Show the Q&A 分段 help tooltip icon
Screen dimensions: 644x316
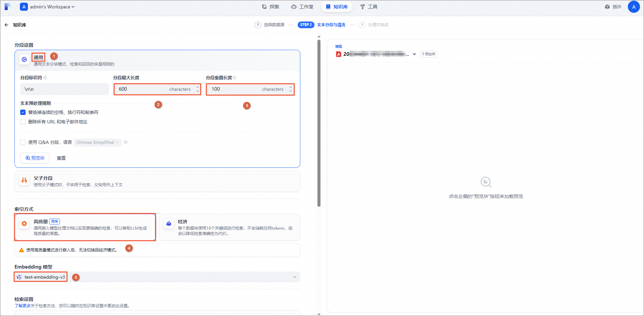pyautogui.click(x=126, y=142)
